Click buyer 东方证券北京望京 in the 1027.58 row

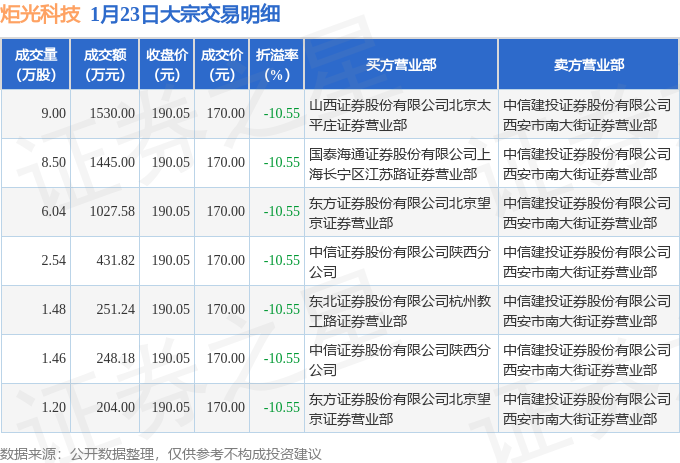[400, 213]
